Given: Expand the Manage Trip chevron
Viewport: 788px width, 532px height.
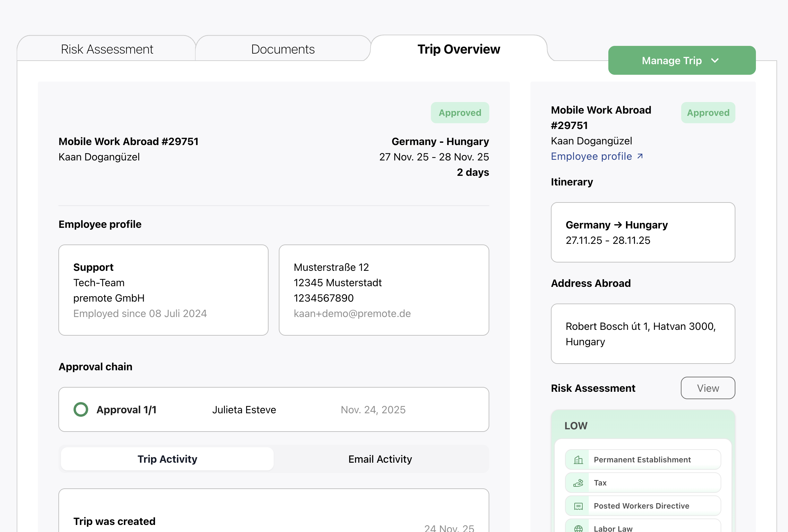Looking at the screenshot, I should [x=715, y=61].
